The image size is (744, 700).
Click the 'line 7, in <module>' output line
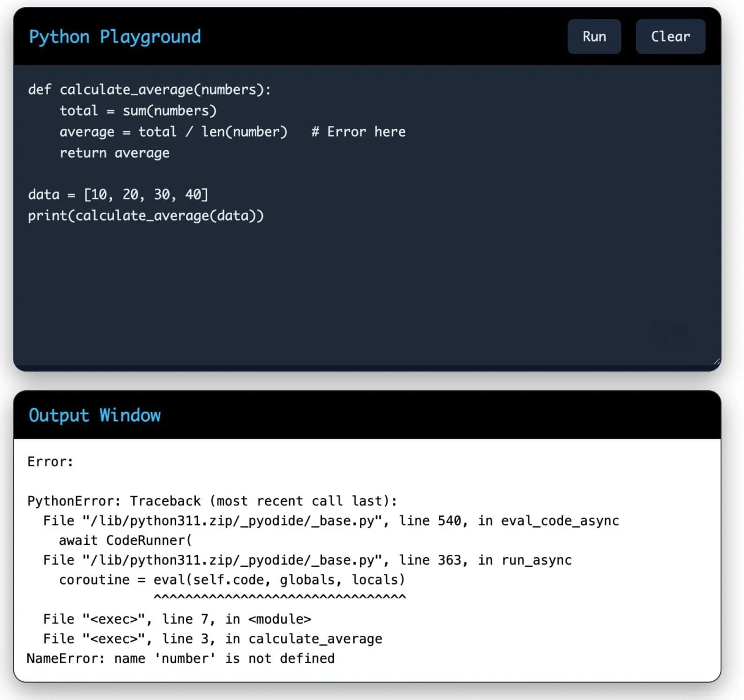(x=177, y=619)
